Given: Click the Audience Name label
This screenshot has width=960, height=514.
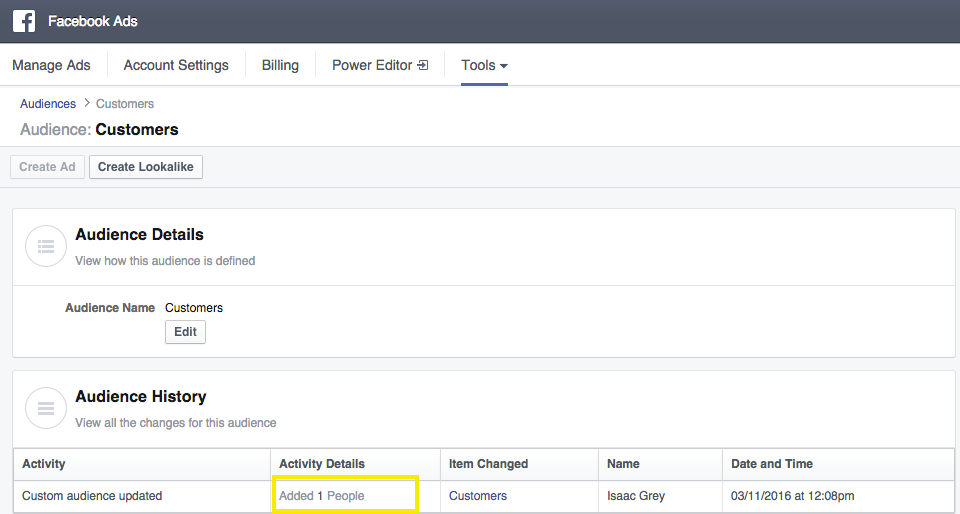Looking at the screenshot, I should pos(110,308).
